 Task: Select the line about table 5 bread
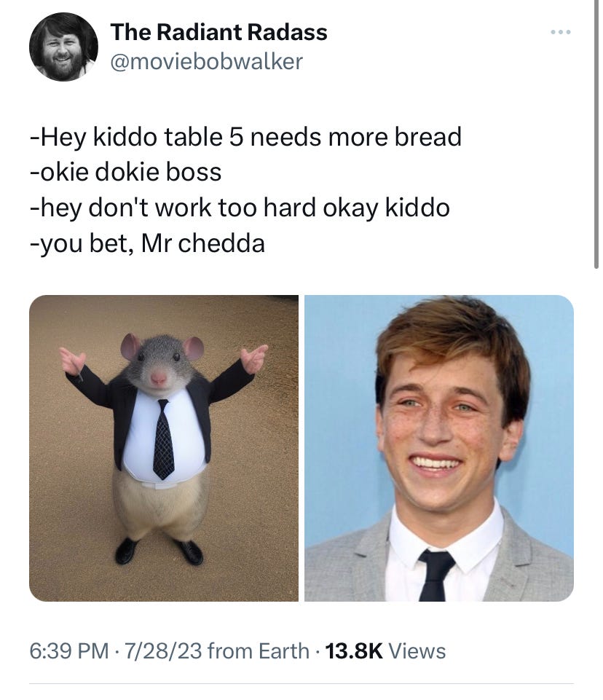[245, 137]
